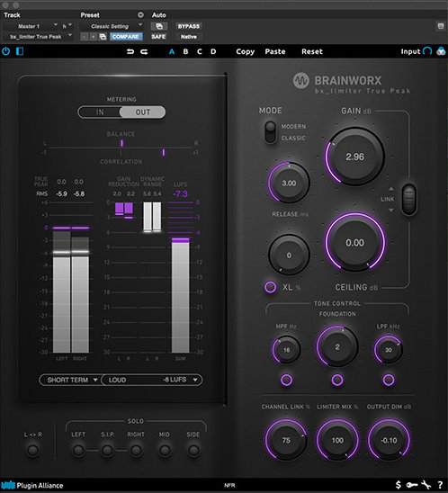Click the Brainworx logo icon

[300, 81]
